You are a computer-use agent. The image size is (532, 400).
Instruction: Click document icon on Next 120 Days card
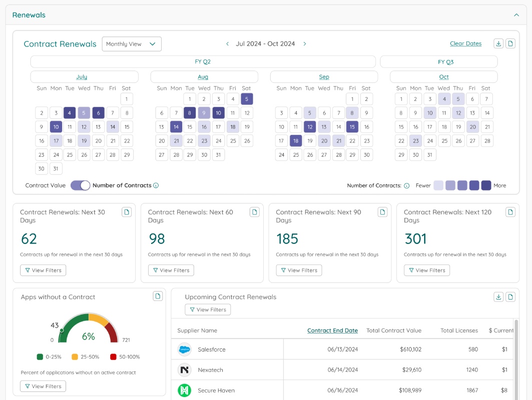pos(510,212)
